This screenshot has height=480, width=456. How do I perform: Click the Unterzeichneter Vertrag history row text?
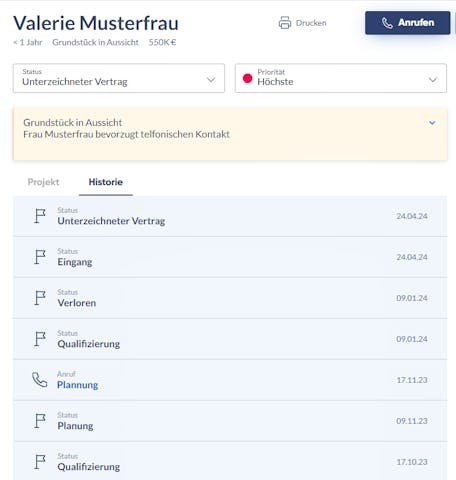(111, 221)
